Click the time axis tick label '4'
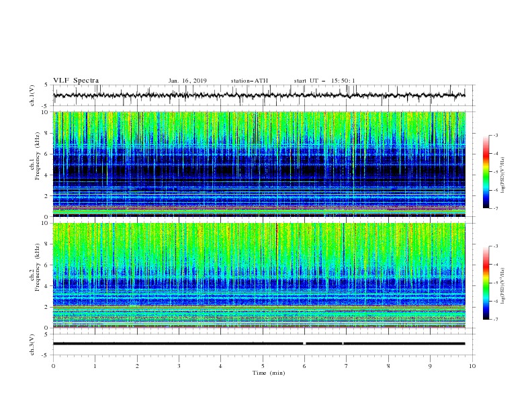 coord(221,366)
